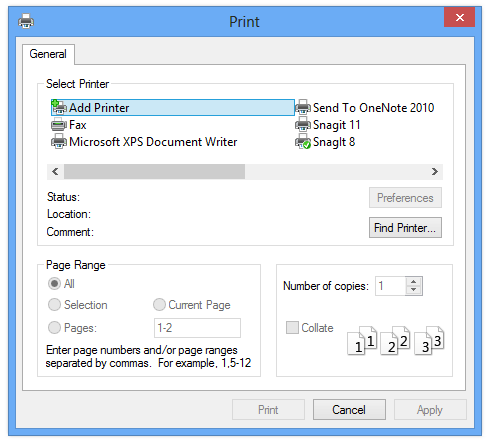Select the 'Snagit 11' printer name
The height and width of the screenshot is (445, 489).
click(x=337, y=125)
